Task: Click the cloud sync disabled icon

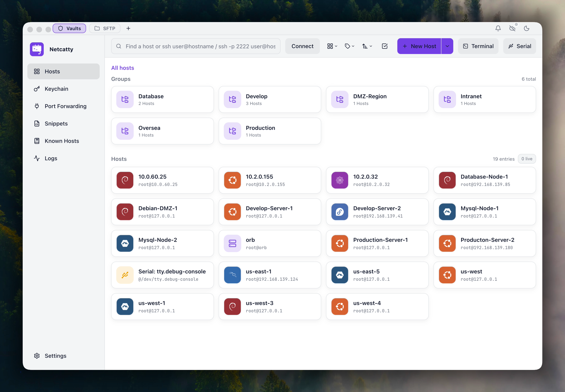Action: pyautogui.click(x=512, y=28)
